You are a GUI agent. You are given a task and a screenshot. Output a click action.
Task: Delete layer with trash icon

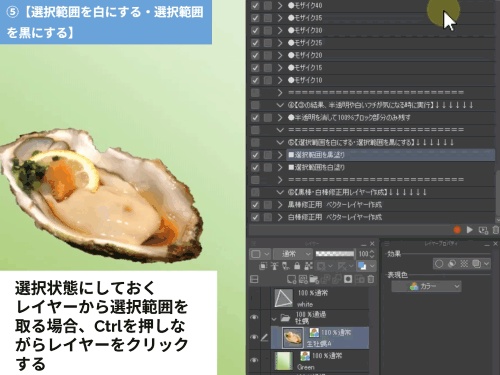pos(371,279)
